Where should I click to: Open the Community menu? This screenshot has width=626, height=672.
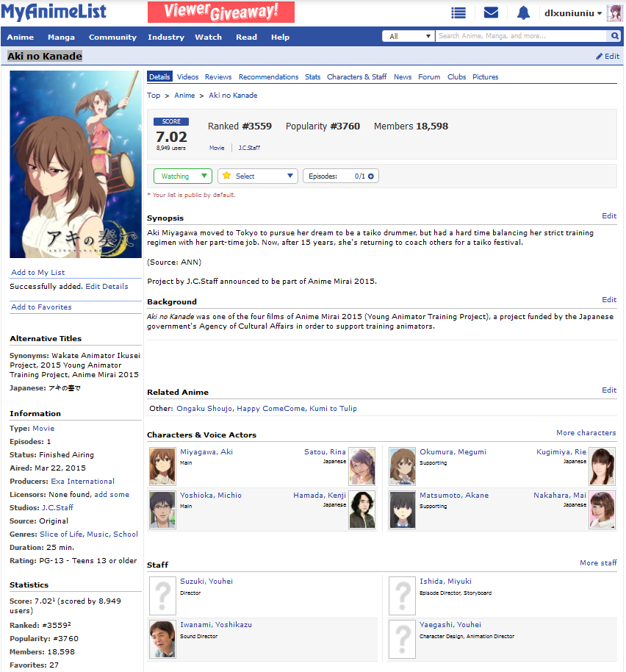coord(112,37)
